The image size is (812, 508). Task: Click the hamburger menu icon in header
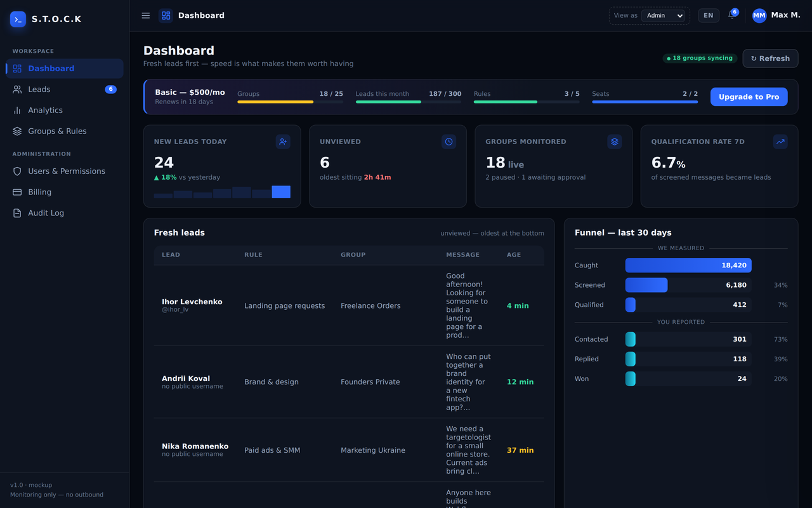click(x=146, y=15)
